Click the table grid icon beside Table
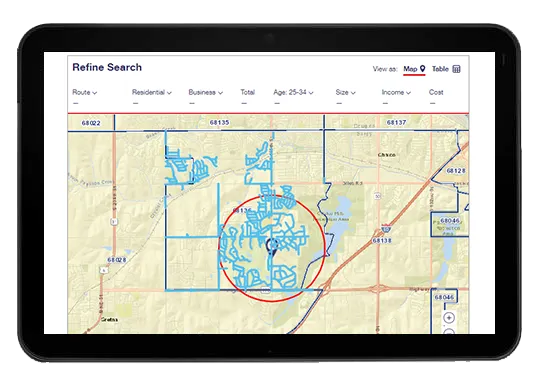The width and height of the screenshot is (535, 391). click(456, 69)
